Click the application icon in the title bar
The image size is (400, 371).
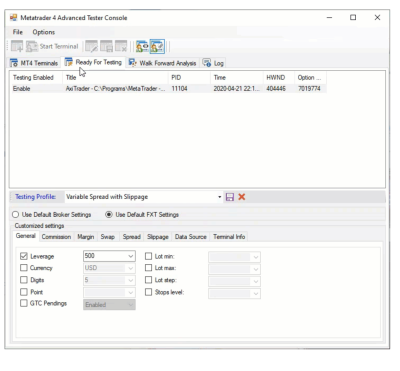[13, 18]
